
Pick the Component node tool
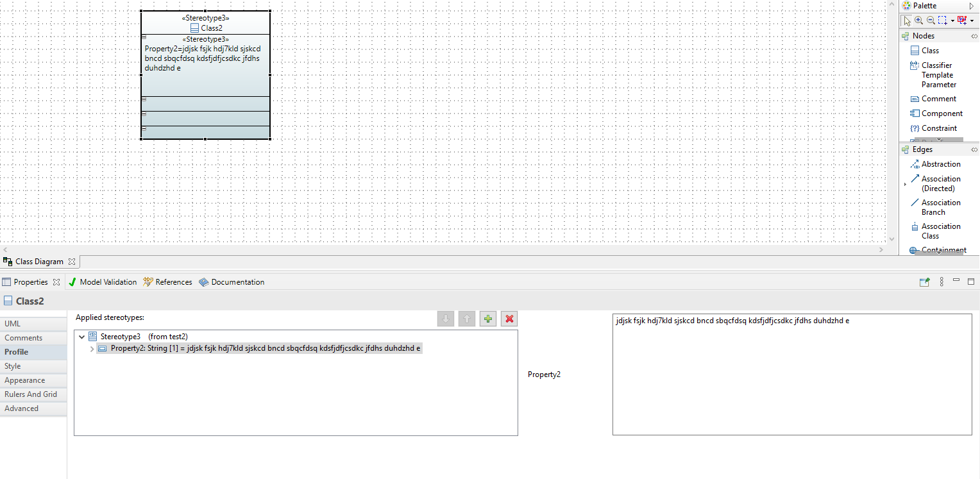click(x=936, y=113)
